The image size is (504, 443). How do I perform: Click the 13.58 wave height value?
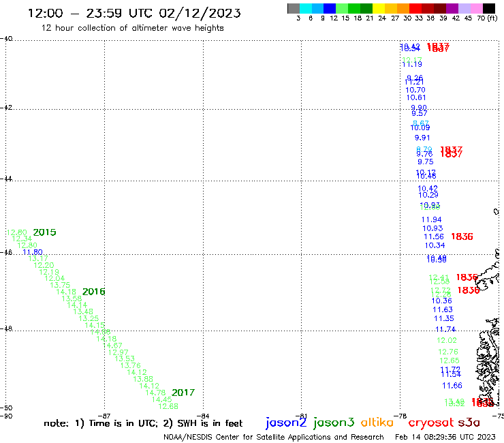click(x=72, y=299)
